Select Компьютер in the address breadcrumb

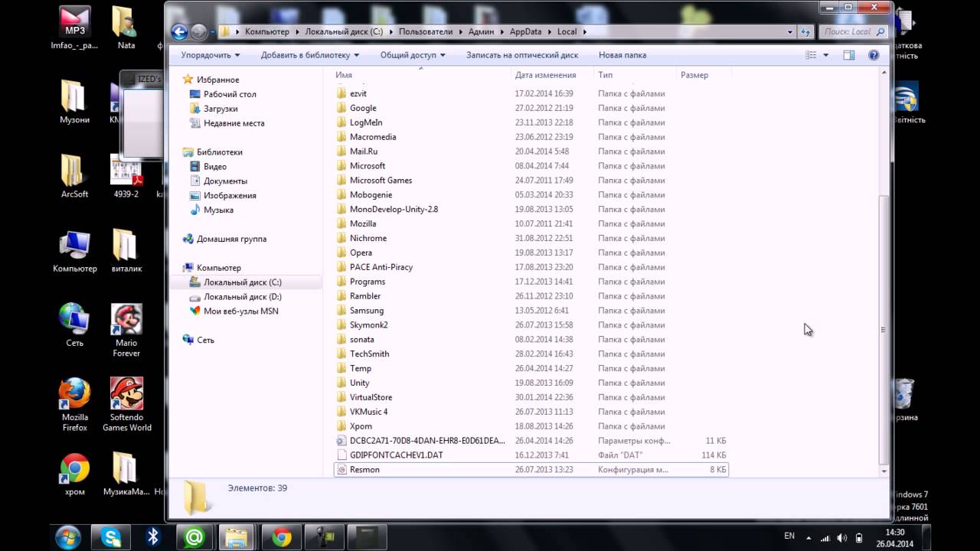267,31
